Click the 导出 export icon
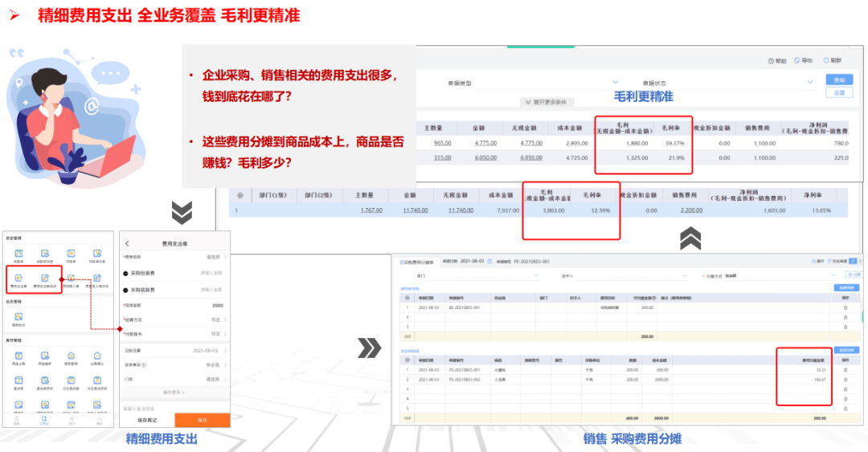The height and width of the screenshot is (452, 868). pyautogui.click(x=797, y=61)
